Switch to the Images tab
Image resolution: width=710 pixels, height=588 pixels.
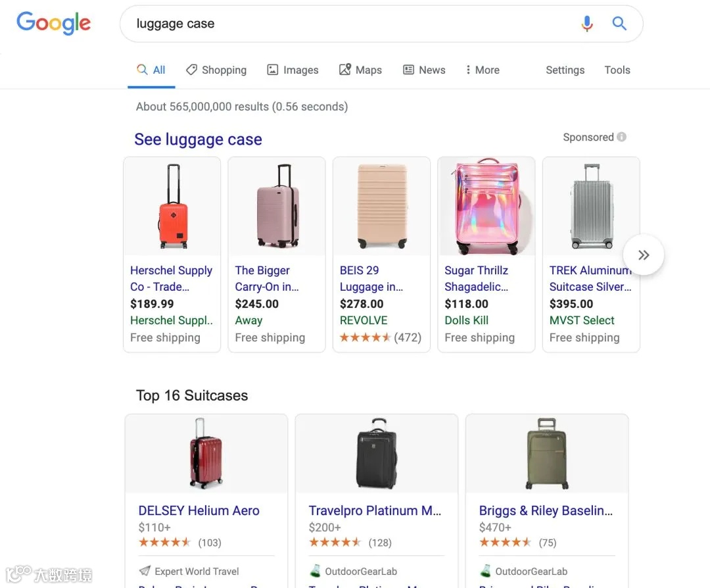293,70
